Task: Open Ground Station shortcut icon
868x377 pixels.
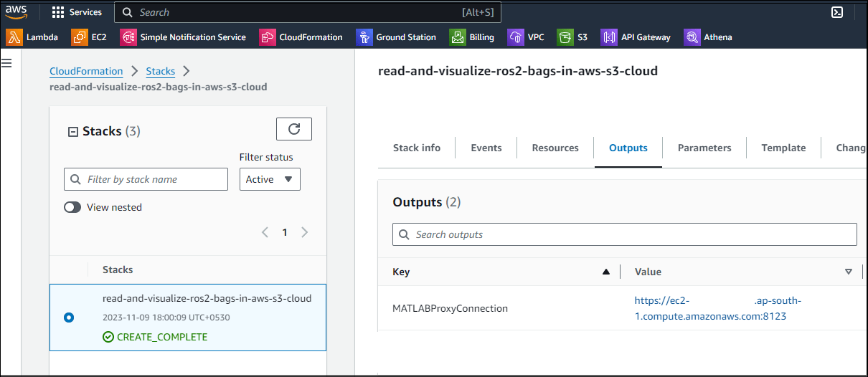Action: pyautogui.click(x=364, y=37)
